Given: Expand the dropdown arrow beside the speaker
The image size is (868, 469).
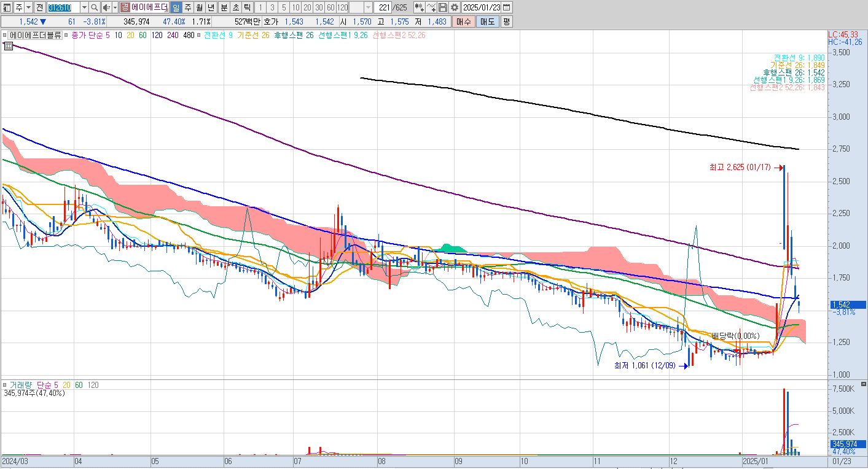Looking at the screenshot, I should pos(115,7).
